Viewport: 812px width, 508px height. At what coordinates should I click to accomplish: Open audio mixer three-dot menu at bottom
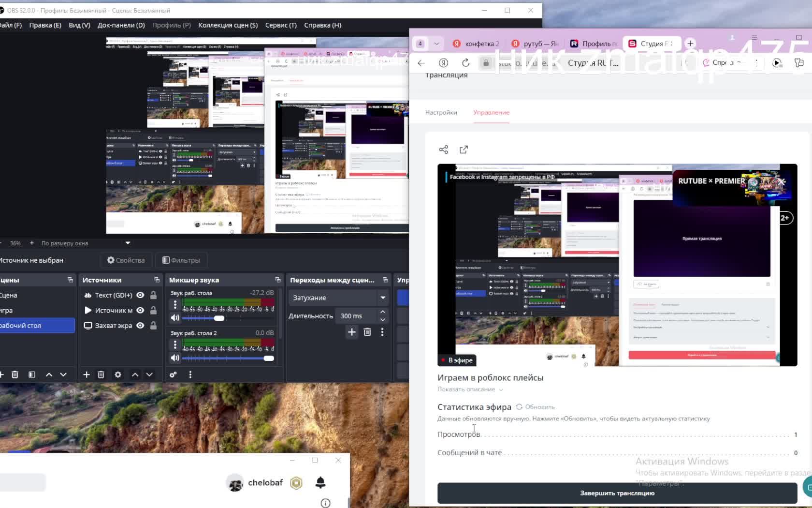[x=190, y=374]
